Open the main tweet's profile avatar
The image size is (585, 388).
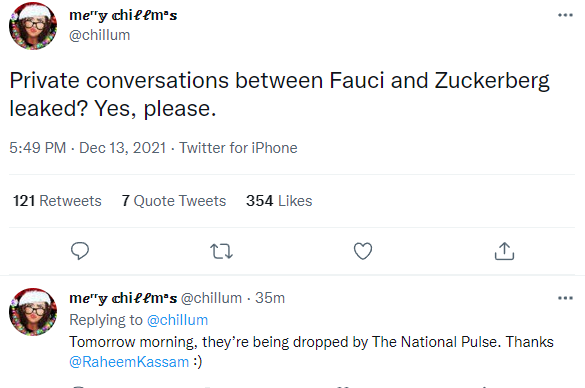pyautogui.click(x=33, y=26)
